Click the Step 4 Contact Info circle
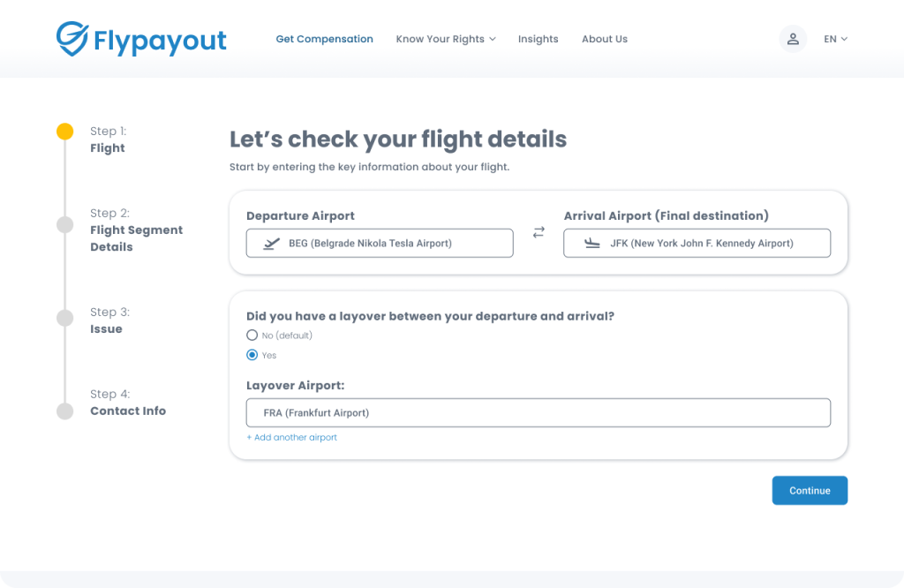Image resolution: width=904 pixels, height=588 pixels. coord(64,411)
